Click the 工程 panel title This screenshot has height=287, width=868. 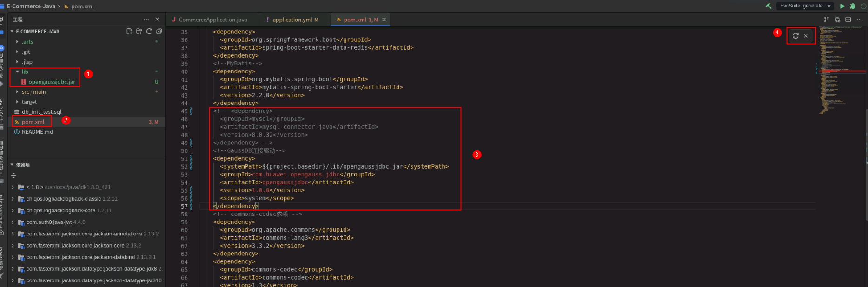coord(18,20)
